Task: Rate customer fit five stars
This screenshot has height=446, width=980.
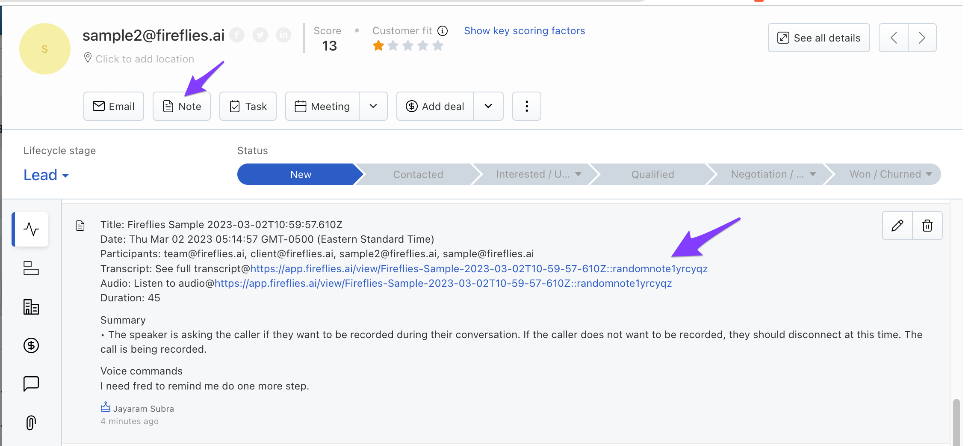Action: click(438, 45)
